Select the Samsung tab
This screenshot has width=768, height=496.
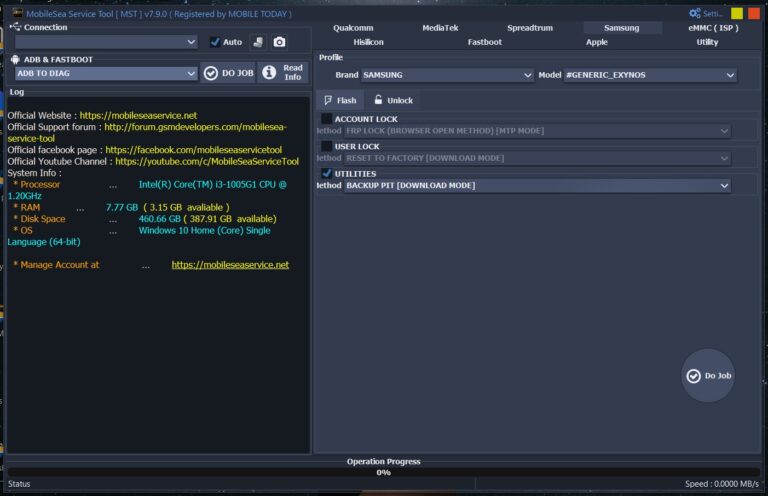pos(622,28)
